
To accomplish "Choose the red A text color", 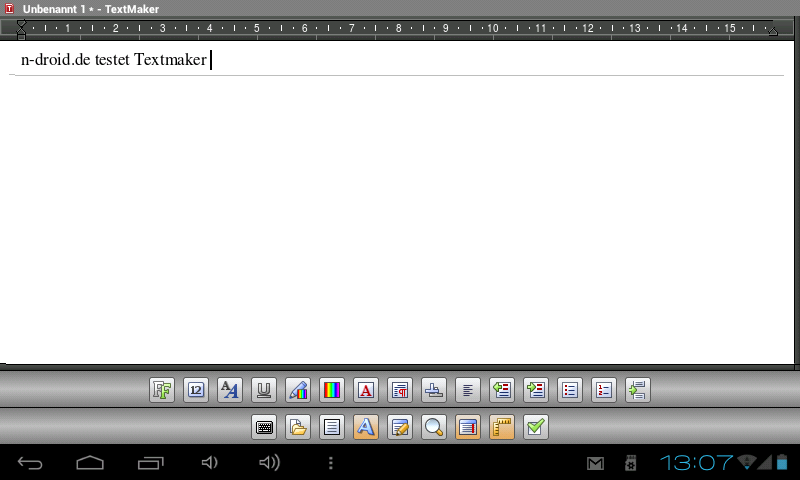I will coord(366,390).
